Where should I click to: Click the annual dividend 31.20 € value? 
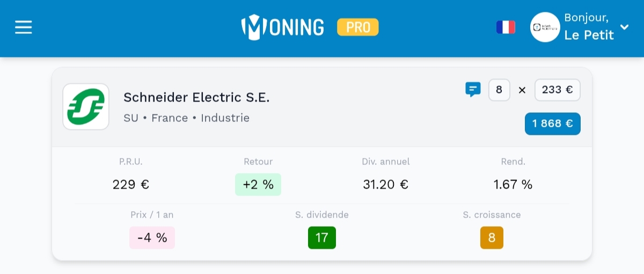tap(385, 185)
